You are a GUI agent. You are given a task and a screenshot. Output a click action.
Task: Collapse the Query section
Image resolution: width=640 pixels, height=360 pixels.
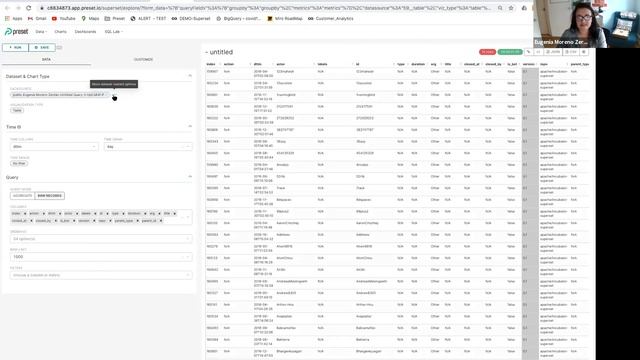(x=190, y=177)
